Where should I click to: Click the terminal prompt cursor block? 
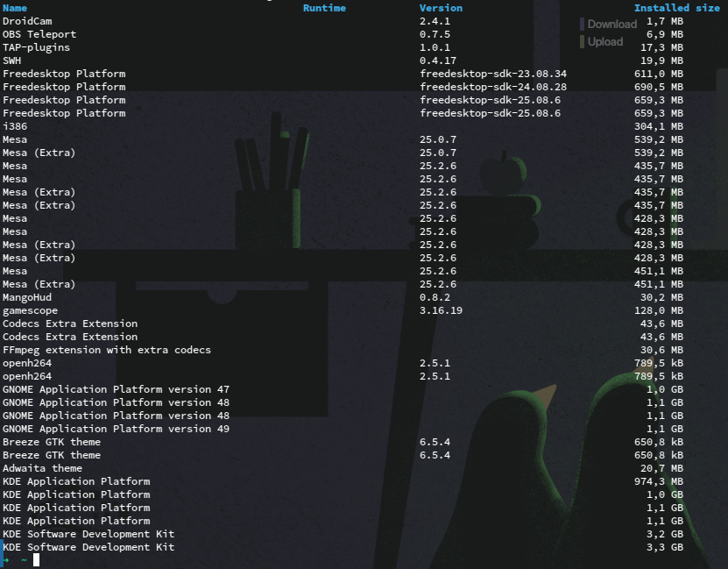[36, 560]
